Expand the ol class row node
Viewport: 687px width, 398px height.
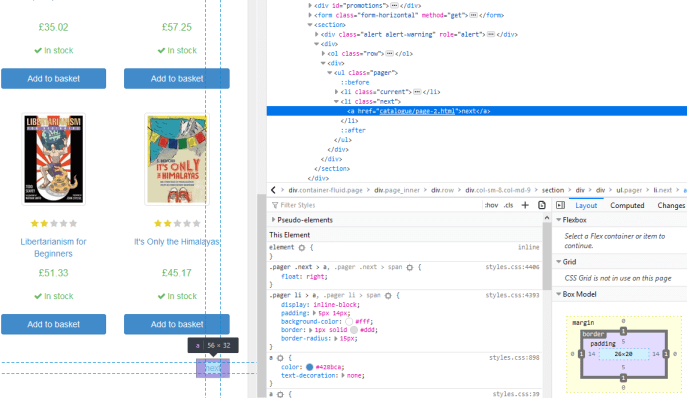323,53
